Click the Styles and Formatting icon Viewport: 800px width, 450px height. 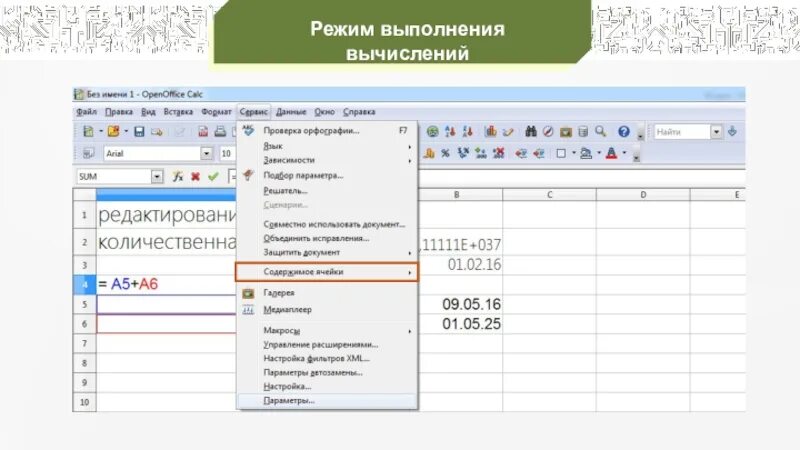88,153
